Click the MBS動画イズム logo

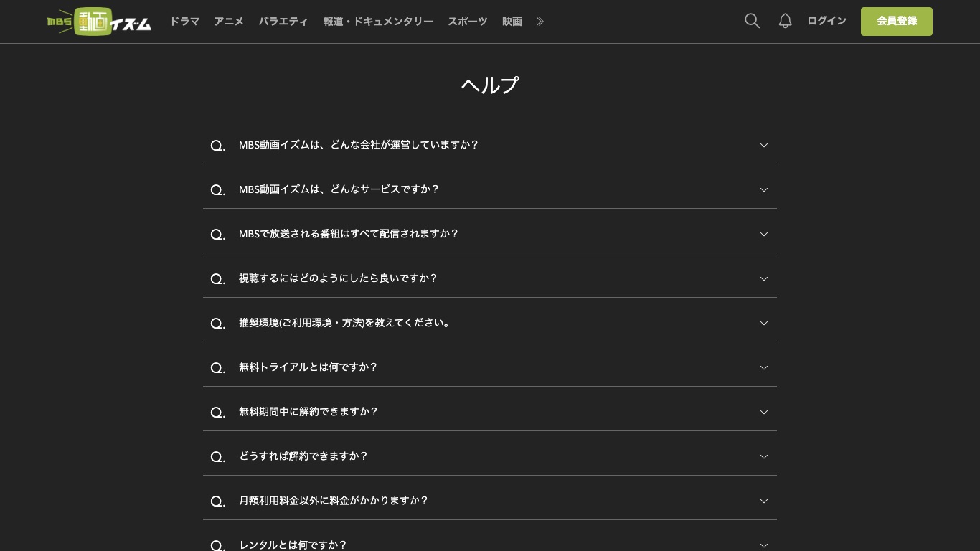100,22
